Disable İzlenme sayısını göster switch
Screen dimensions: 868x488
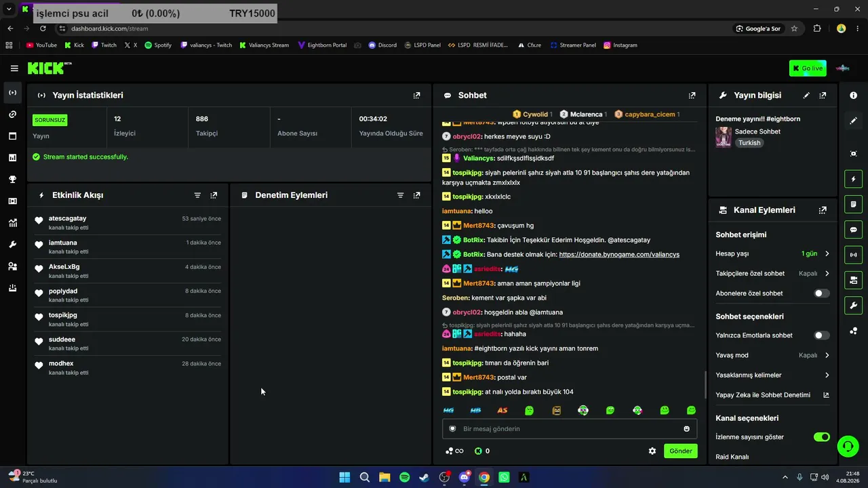click(821, 437)
